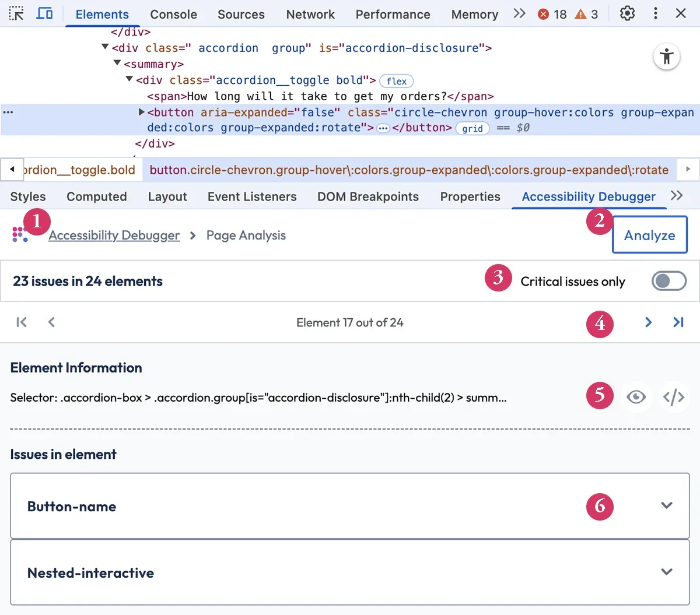Image resolution: width=700 pixels, height=615 pixels.
Task: Go to the first element
Action: pos(22,322)
